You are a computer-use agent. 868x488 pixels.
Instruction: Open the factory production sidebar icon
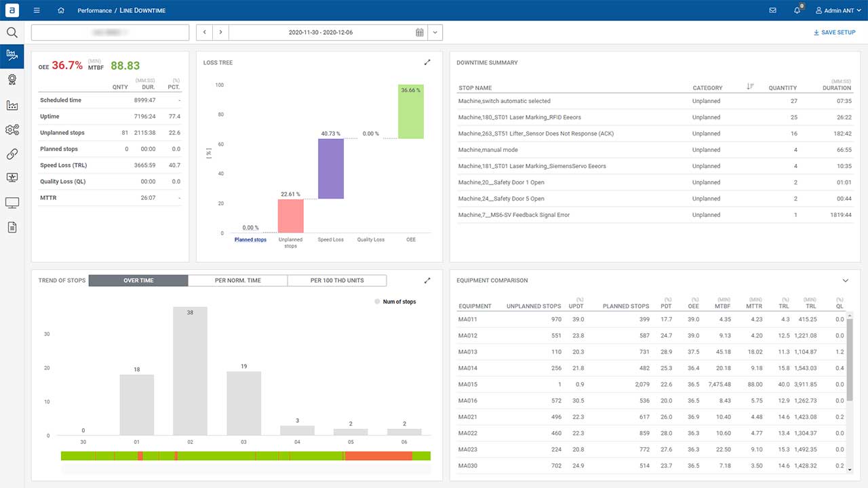pyautogui.click(x=12, y=105)
